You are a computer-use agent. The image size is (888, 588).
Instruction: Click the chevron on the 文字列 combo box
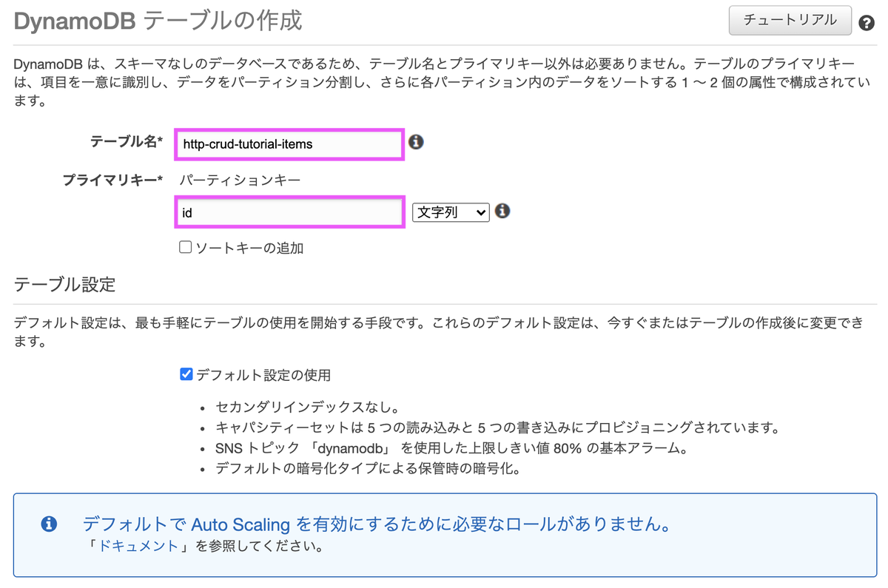point(481,212)
